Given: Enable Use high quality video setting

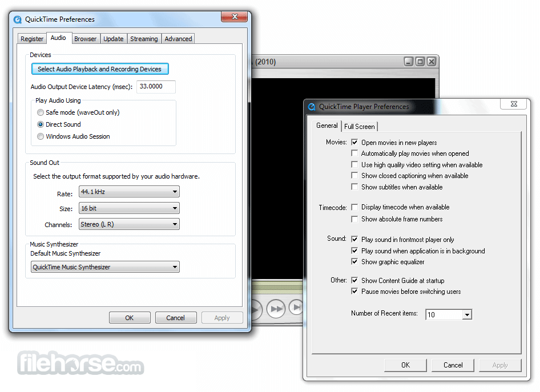Looking at the screenshot, I should [x=354, y=164].
